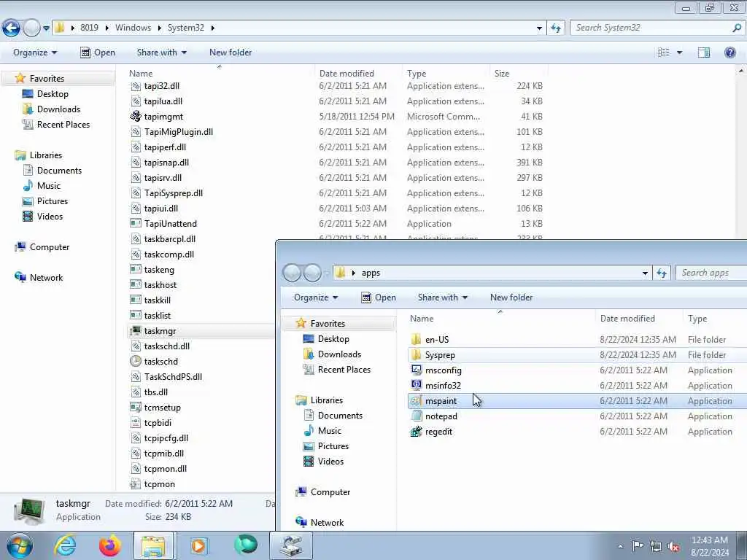Open the Organize menu in System32 window

click(x=35, y=52)
